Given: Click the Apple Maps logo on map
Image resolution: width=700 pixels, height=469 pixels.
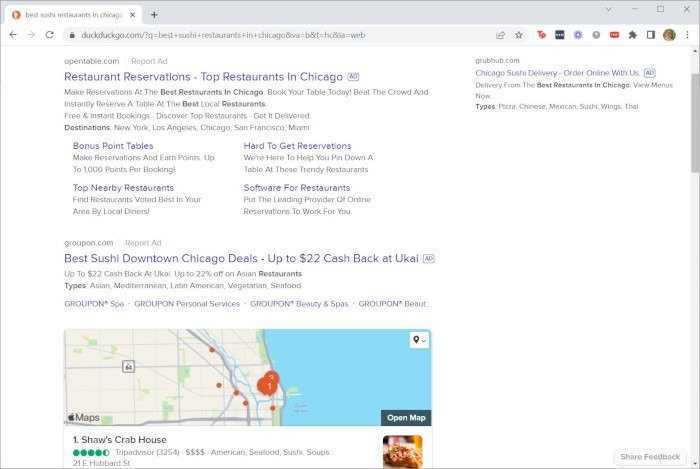Looking at the screenshot, I should (83, 417).
